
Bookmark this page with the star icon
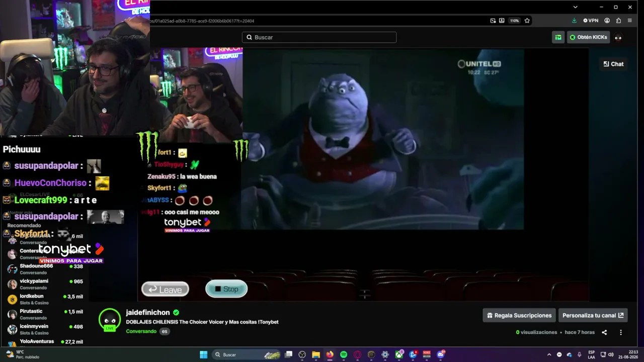click(527, 21)
